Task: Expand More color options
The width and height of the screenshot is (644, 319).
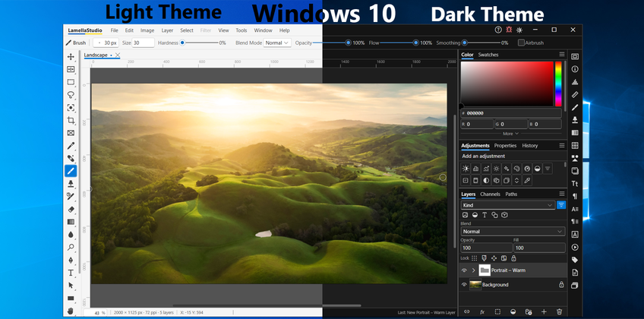Action: [x=510, y=134]
